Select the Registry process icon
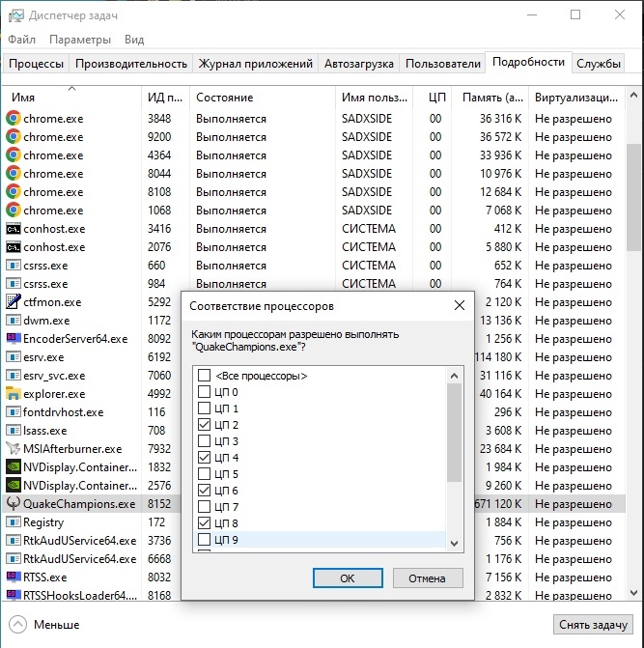The image size is (644, 648). click(14, 521)
